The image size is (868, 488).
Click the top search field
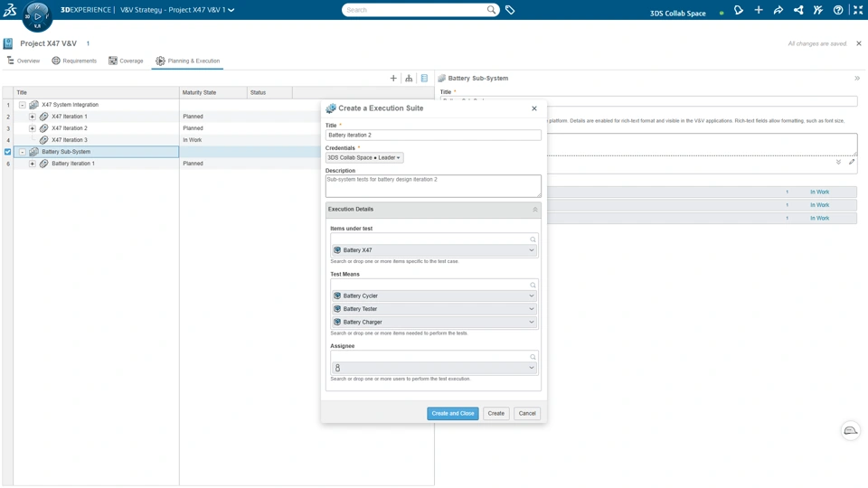pos(415,10)
